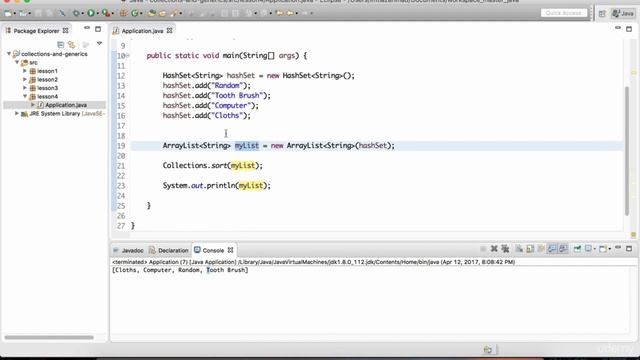This screenshot has height=360, width=640.
Task: Collapse the lesson4 package
Action: [x=25, y=96]
